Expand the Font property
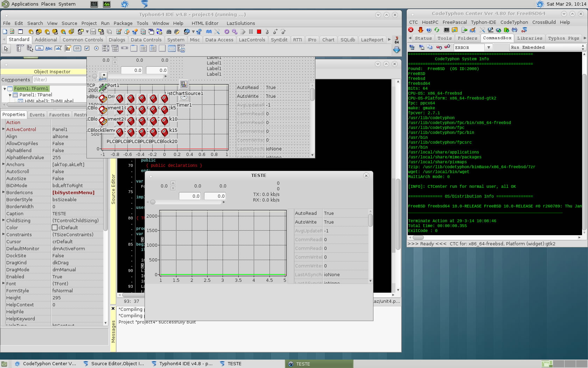Screen dimensions: 588x368 3,283
